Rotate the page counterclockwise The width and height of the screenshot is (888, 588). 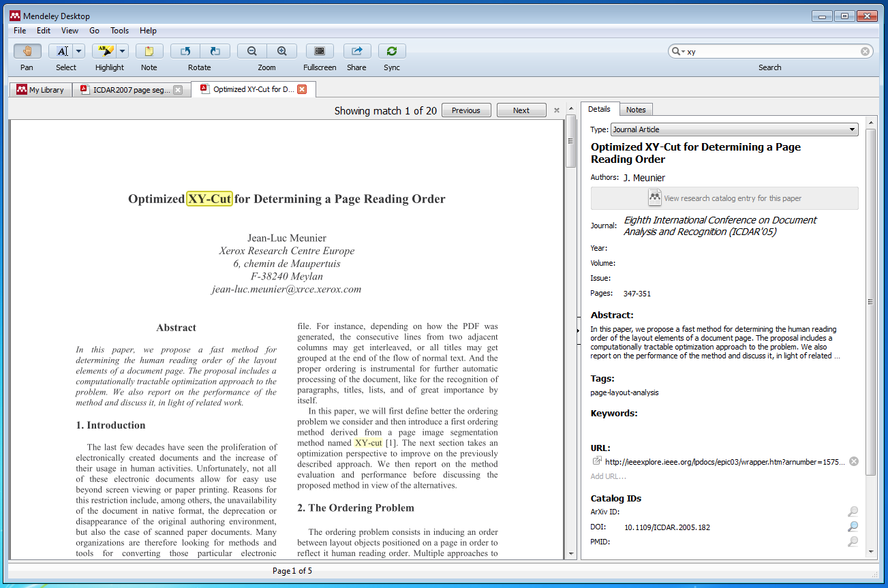tap(184, 50)
